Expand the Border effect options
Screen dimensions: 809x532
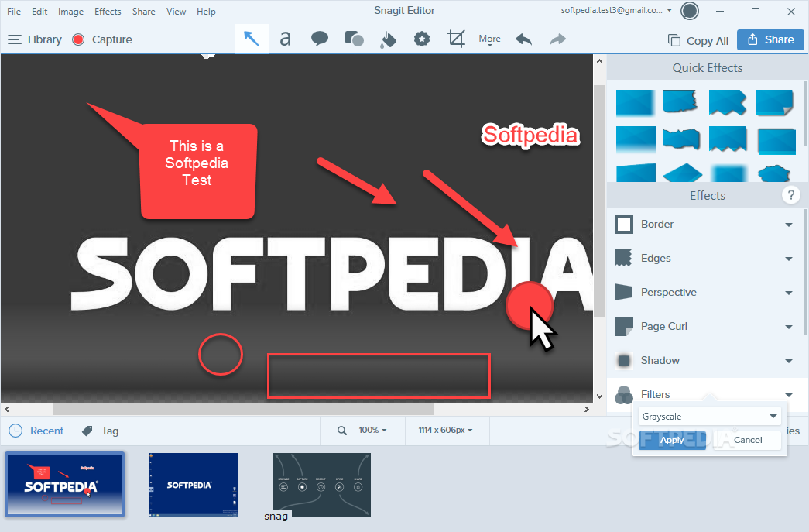point(788,225)
